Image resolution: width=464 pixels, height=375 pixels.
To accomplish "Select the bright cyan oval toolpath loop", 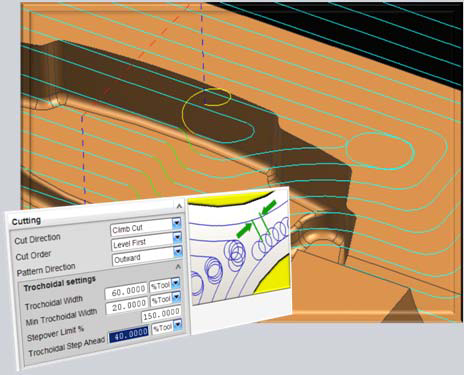I will click(380, 151).
